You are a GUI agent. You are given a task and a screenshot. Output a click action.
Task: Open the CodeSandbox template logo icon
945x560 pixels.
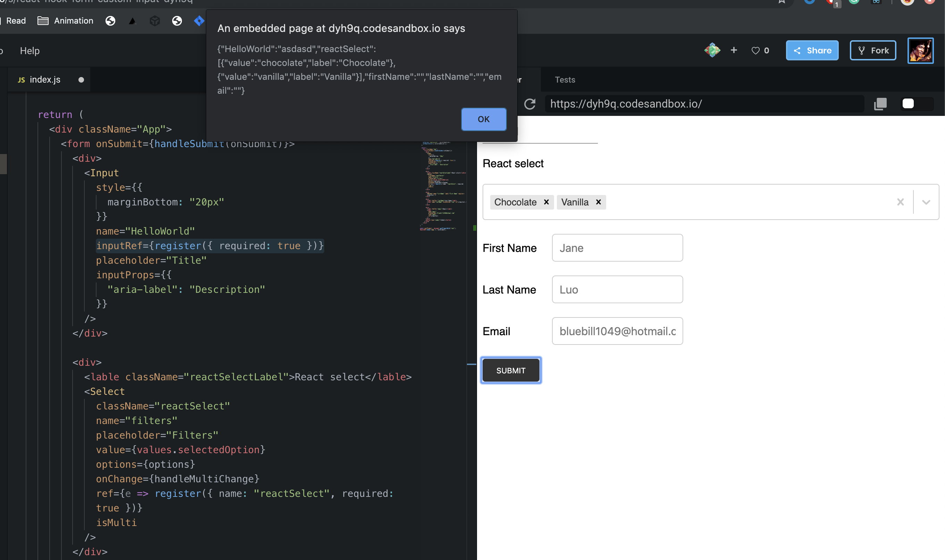712,50
